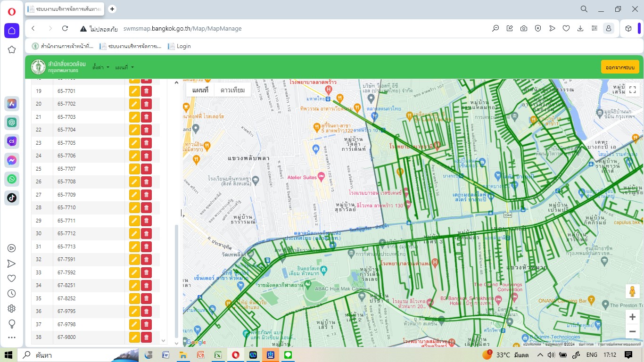The width and height of the screenshot is (644, 362).
Task: Click the ออกจากระบบ logout button
Action: click(620, 67)
